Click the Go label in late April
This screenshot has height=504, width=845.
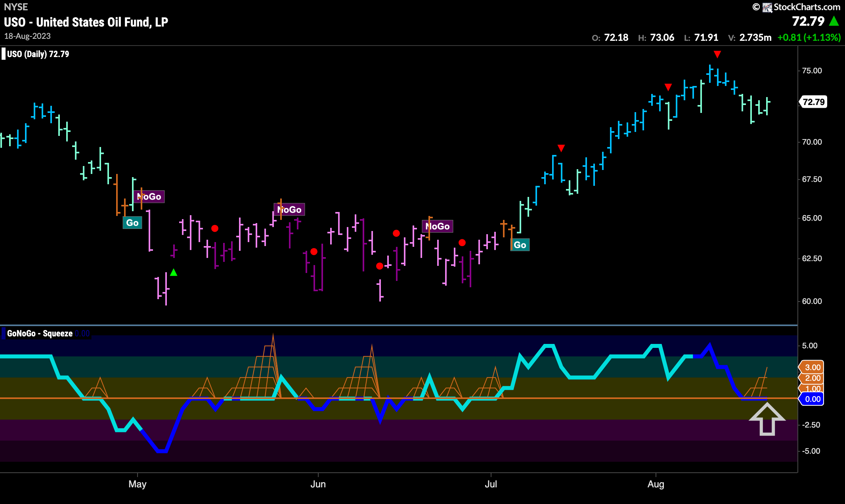coord(132,223)
